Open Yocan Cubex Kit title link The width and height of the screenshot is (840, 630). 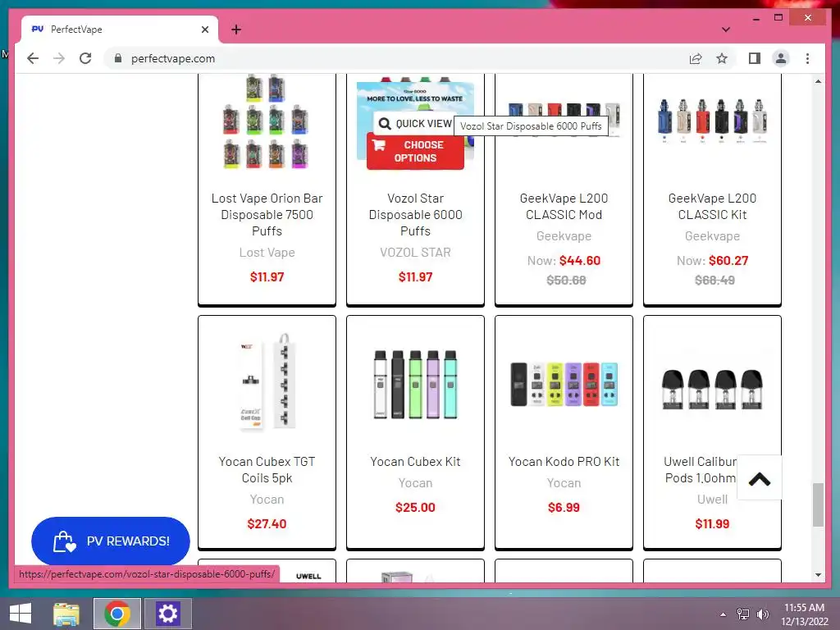(415, 461)
